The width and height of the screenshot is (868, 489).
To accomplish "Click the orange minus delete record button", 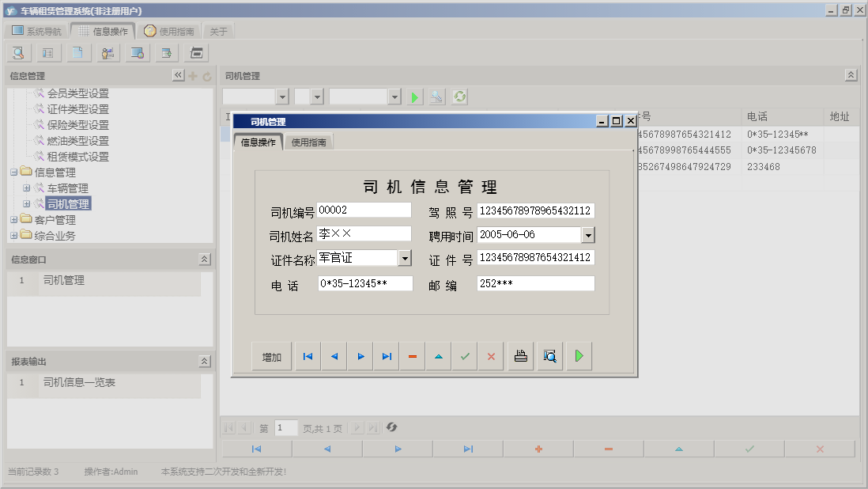I will tap(413, 357).
